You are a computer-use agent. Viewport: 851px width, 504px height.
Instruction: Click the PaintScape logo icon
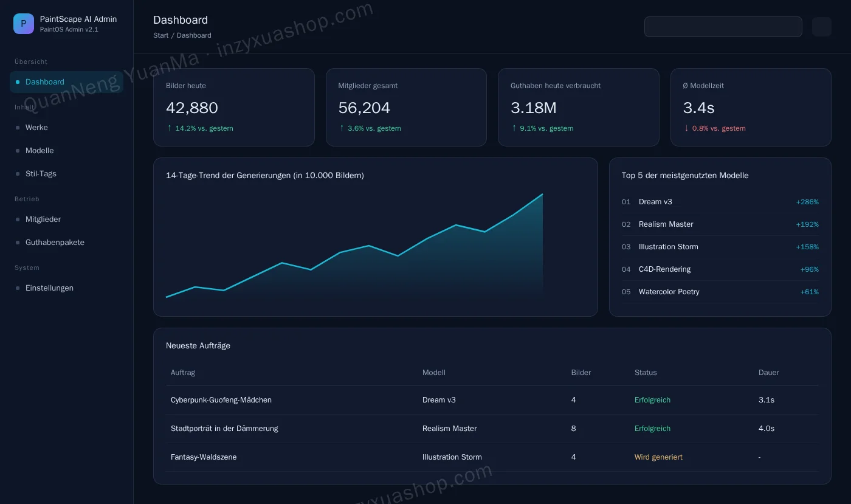coord(24,24)
